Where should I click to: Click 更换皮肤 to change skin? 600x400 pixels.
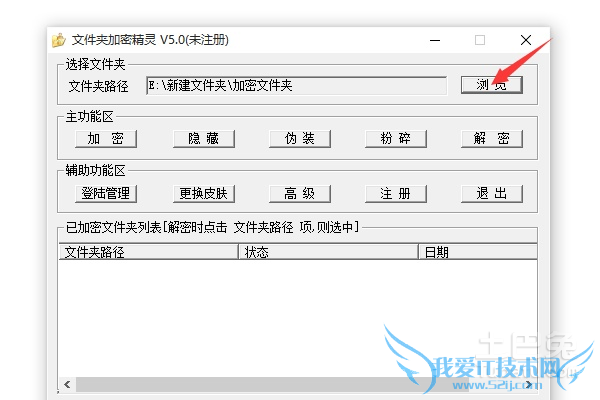coord(204,194)
